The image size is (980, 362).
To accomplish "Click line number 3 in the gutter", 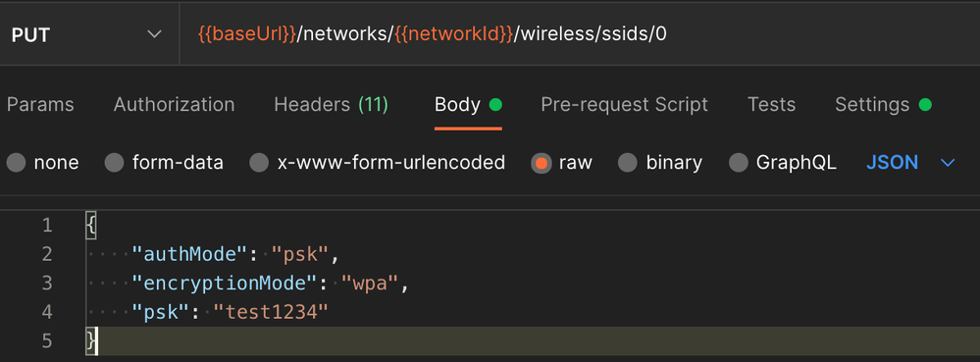I will point(47,283).
